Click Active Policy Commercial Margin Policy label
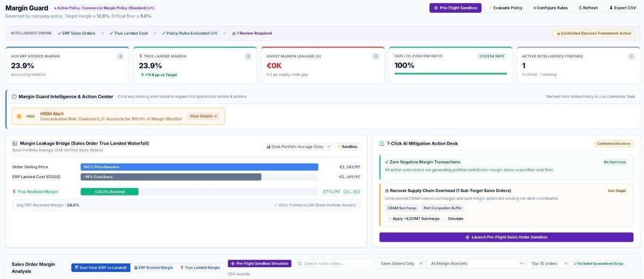This screenshot has height=279, width=644. [104, 8]
